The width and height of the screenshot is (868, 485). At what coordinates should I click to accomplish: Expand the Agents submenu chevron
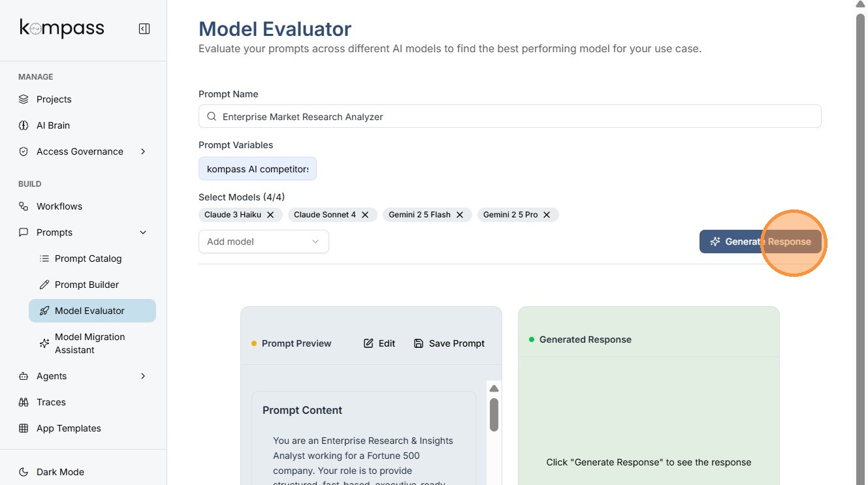click(x=143, y=376)
